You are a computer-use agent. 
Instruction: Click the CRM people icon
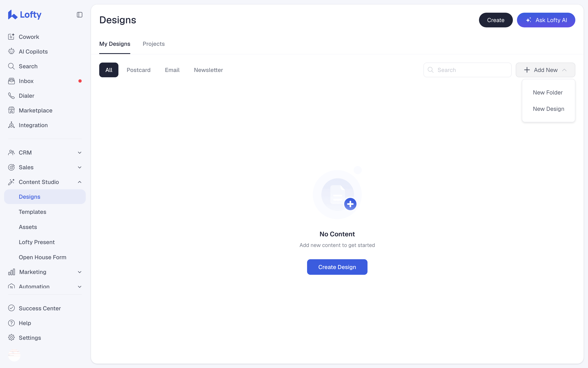pos(11,153)
